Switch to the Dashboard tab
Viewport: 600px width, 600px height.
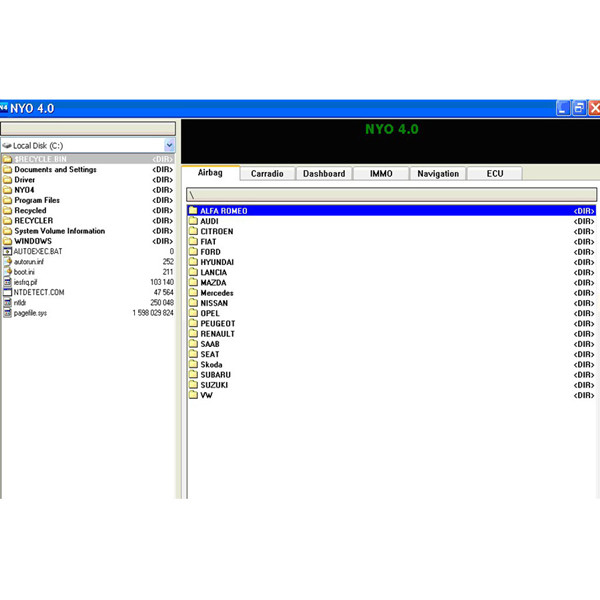324,174
